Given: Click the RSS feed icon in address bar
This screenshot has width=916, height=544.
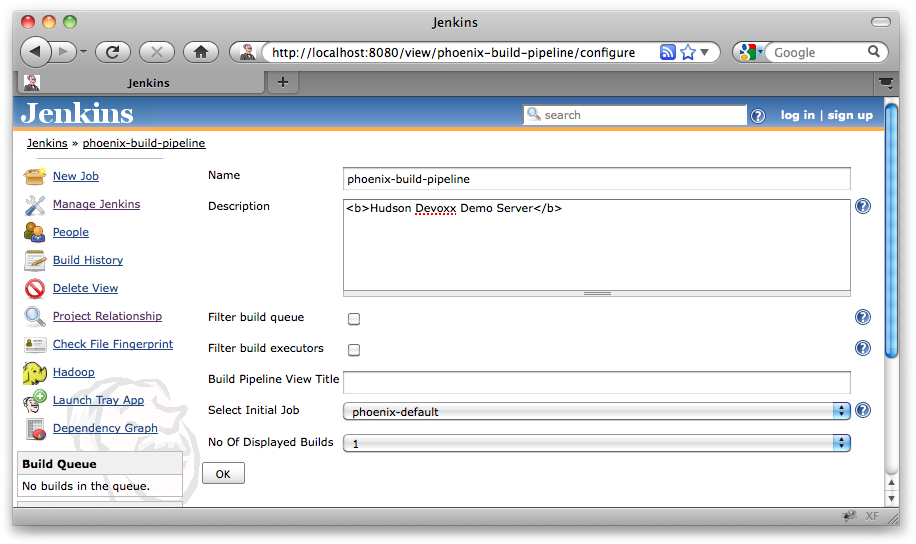Looking at the screenshot, I should tap(668, 52).
